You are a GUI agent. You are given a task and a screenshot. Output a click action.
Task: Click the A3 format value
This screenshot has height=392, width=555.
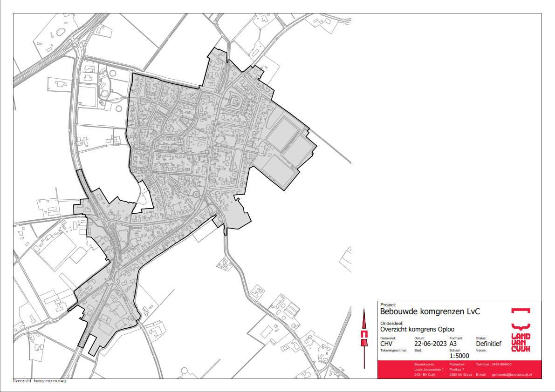[x=453, y=344]
